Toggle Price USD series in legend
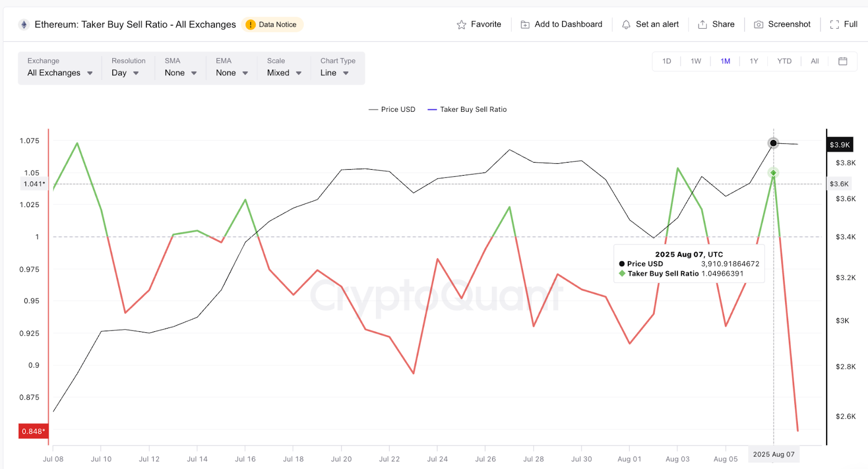This screenshot has height=469, width=868. click(x=392, y=110)
